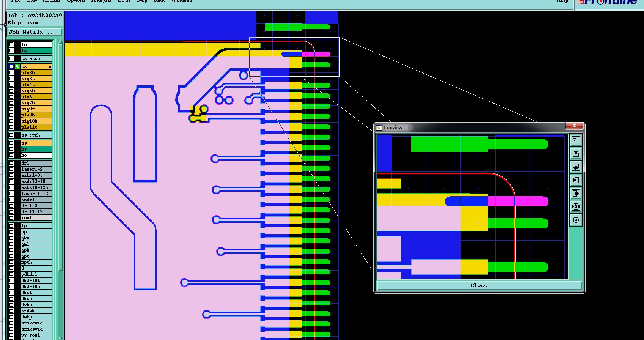Select the bo layer name
This screenshot has width=644, height=340.
pos(36,155)
